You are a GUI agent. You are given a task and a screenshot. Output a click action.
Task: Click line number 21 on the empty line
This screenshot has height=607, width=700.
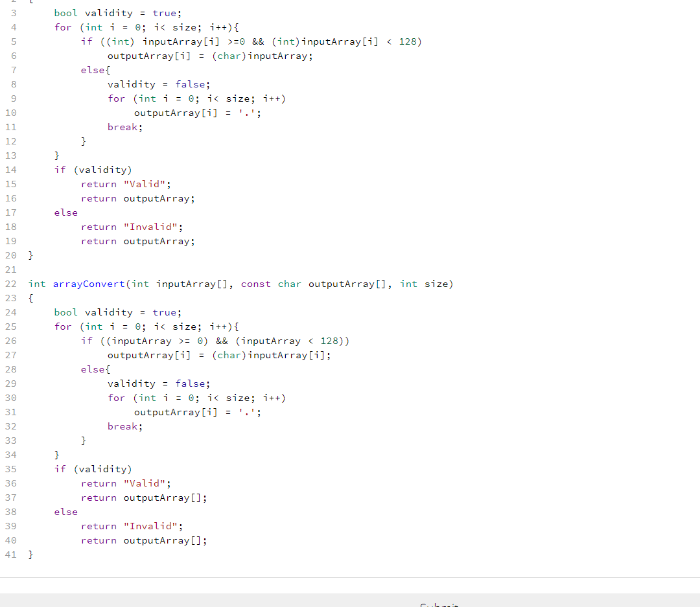[11, 269]
